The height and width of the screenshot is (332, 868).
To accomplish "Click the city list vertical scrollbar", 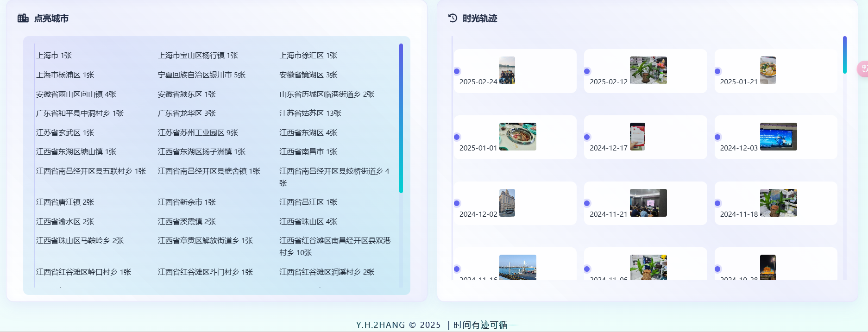I will point(401,118).
